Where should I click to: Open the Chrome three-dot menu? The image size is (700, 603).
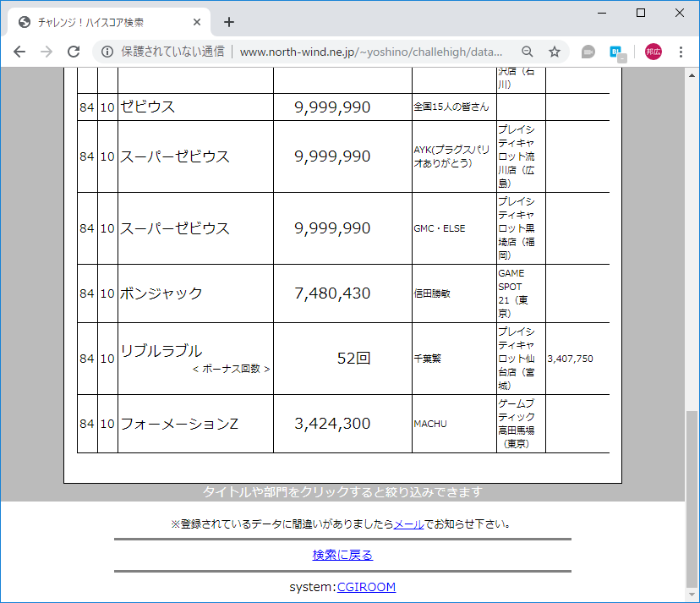[x=681, y=51]
